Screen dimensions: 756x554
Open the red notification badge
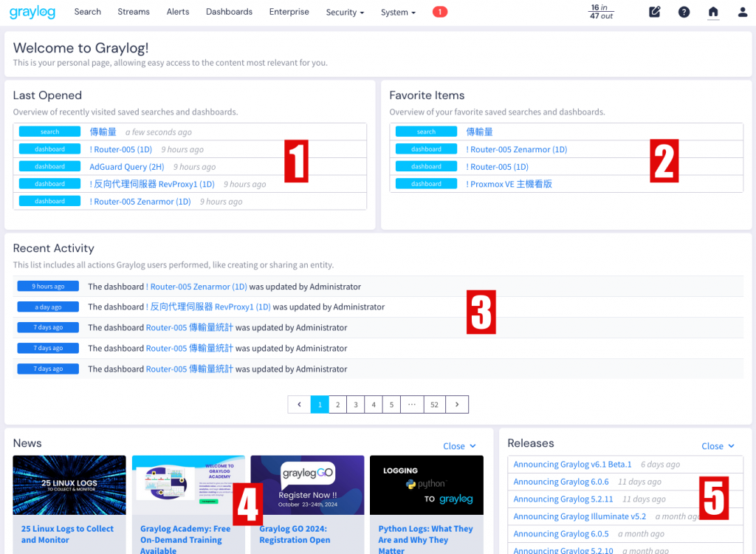pos(440,12)
